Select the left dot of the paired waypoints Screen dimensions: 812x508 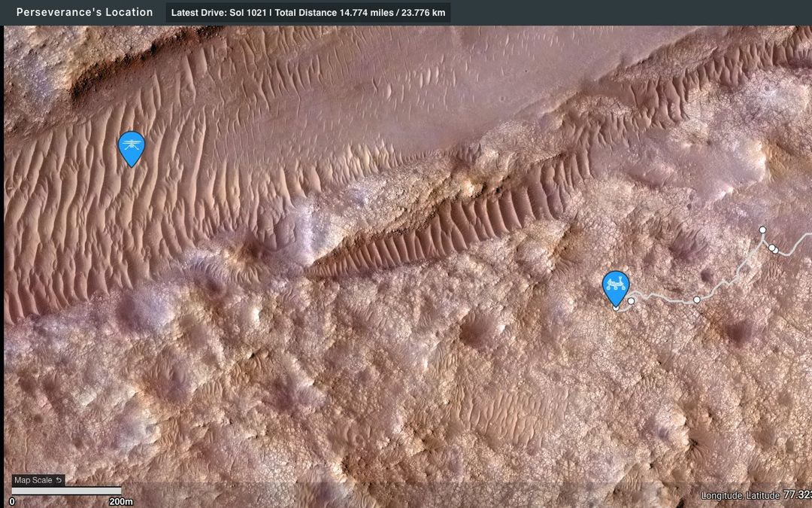[x=771, y=248]
